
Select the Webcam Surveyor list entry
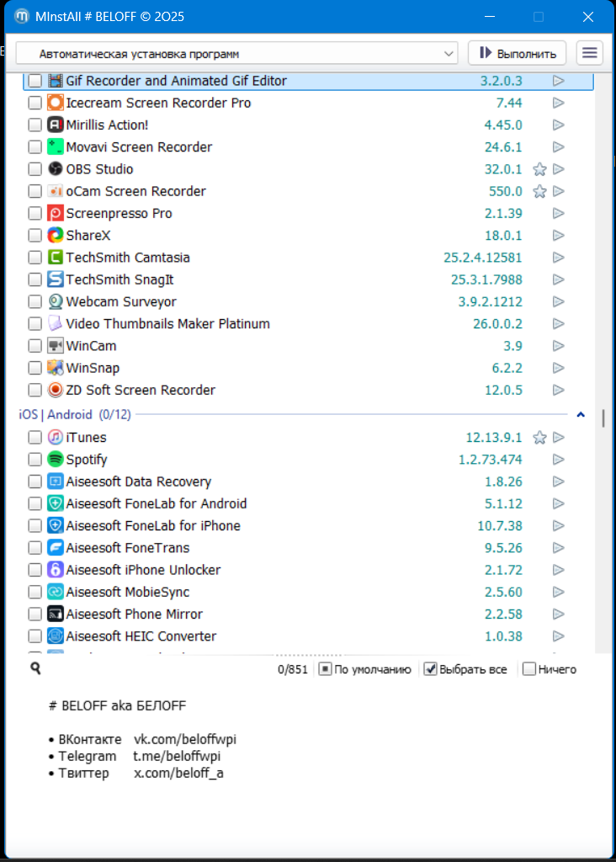(x=121, y=301)
